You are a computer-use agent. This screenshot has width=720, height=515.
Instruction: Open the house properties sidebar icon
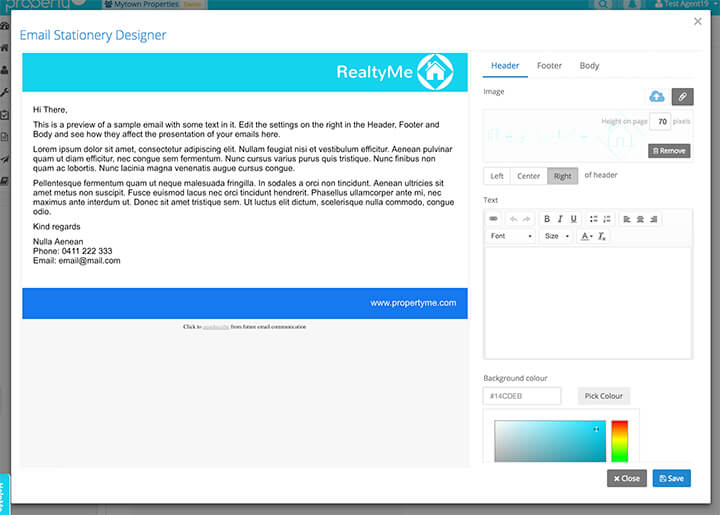(5, 48)
